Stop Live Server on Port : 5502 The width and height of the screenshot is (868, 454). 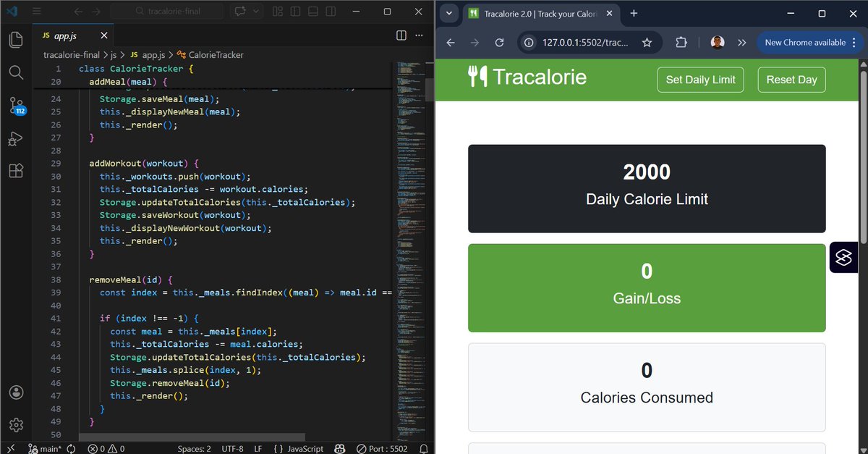pyautogui.click(x=380, y=448)
